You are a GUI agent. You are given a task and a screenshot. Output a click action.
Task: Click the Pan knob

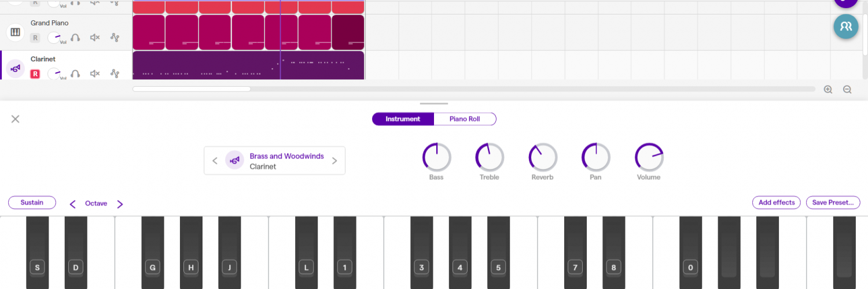click(596, 157)
